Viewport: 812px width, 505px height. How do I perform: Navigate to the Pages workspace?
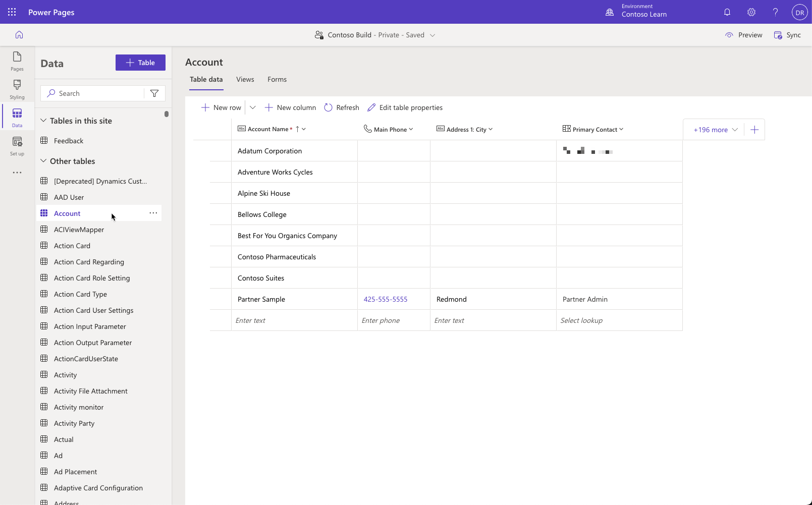coord(17,61)
